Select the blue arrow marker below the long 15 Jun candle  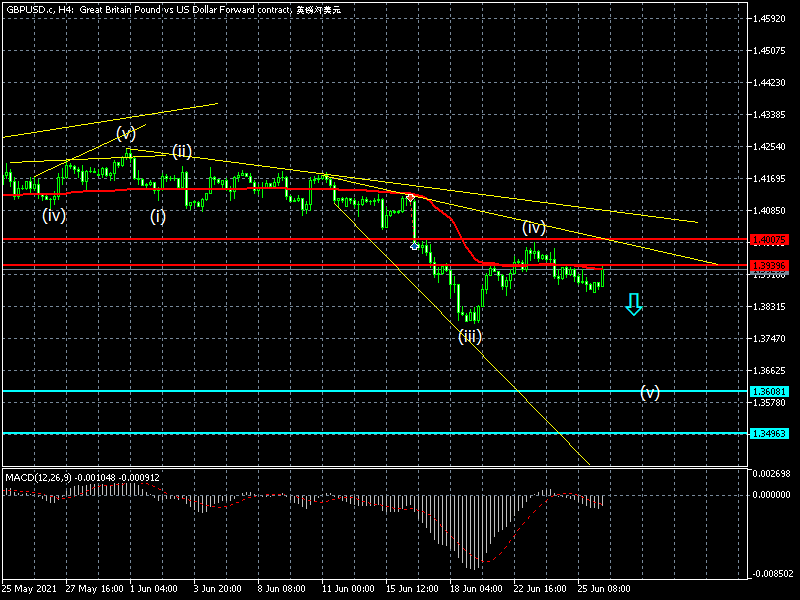tap(415, 245)
